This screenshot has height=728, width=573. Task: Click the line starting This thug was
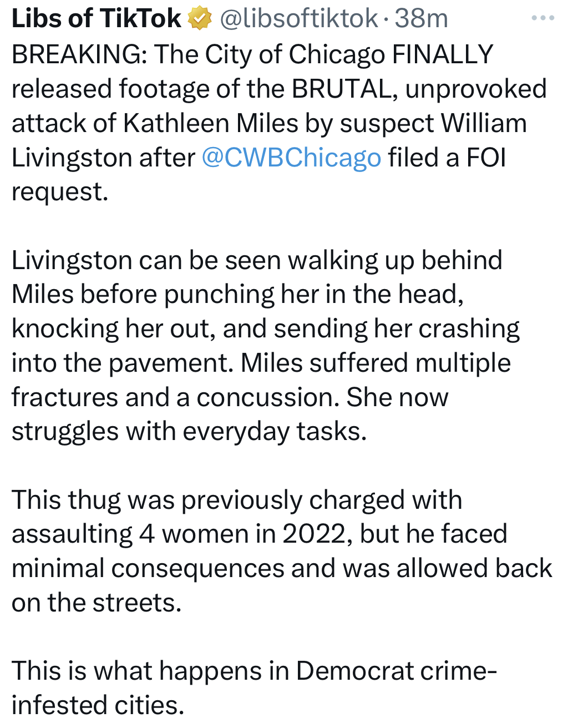pos(237,500)
